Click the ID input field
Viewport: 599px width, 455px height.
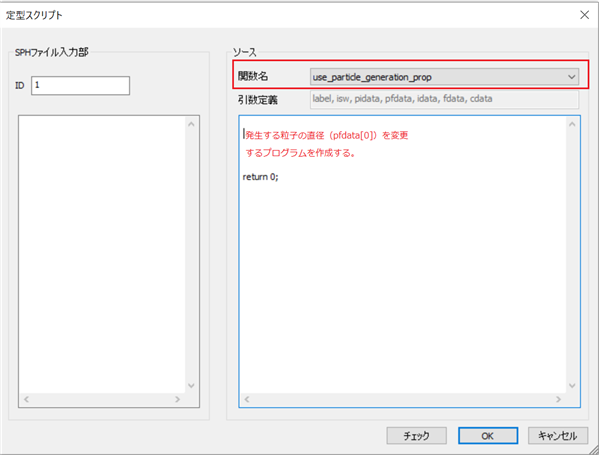point(80,85)
